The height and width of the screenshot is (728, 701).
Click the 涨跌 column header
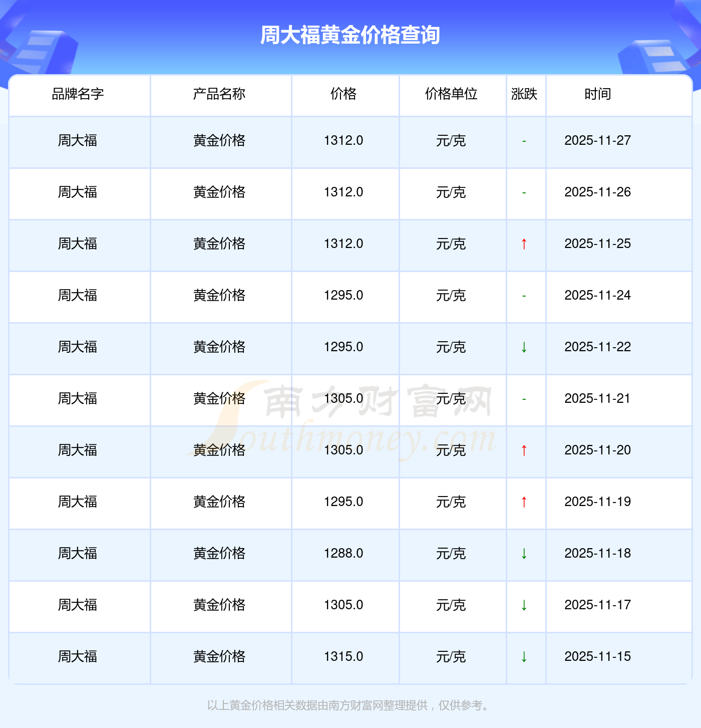click(x=524, y=94)
